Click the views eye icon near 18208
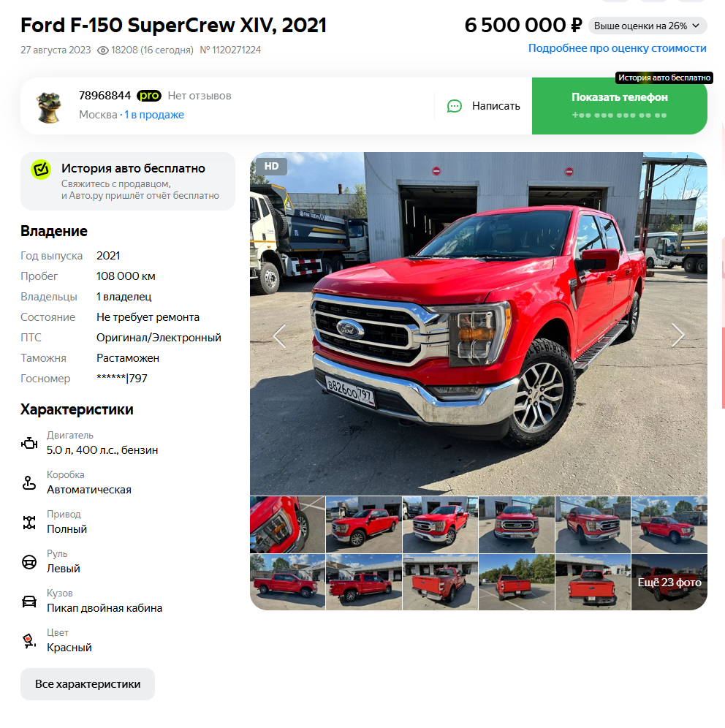 point(102,50)
